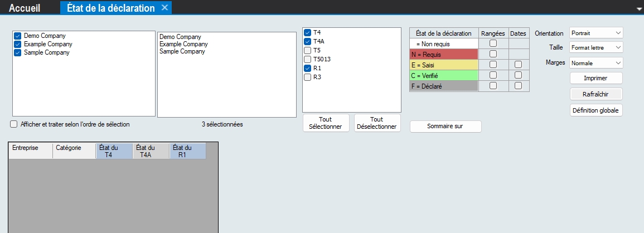
Task: Uncheck the R1 slip checkbox
Action: 308,68
